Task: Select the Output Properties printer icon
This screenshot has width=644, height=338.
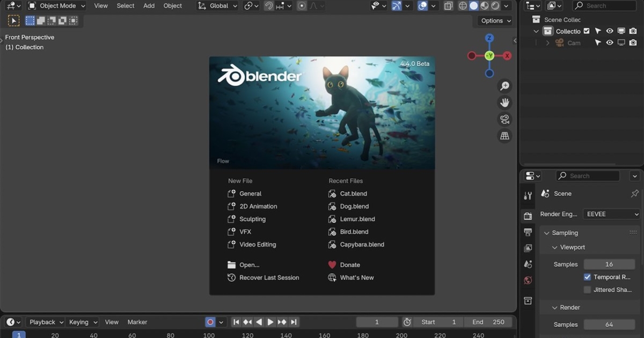Action: click(x=527, y=232)
